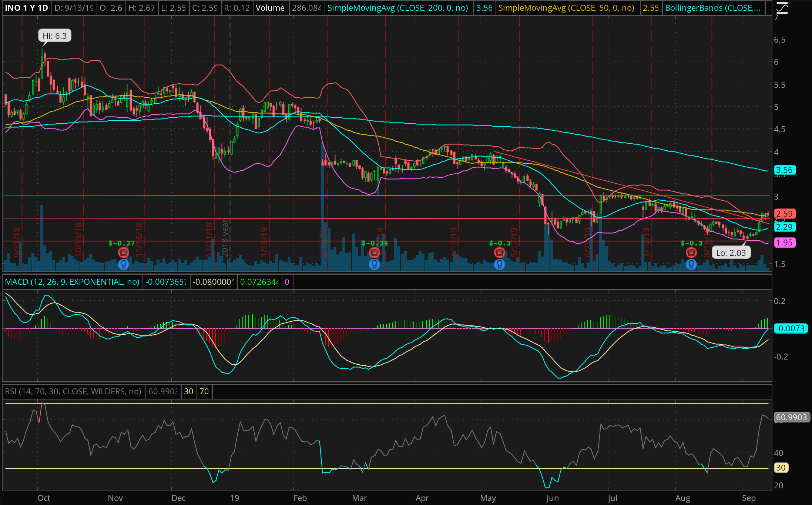Click the 11/16/18 expiration marker
The image size is (812, 505).
click(139, 239)
